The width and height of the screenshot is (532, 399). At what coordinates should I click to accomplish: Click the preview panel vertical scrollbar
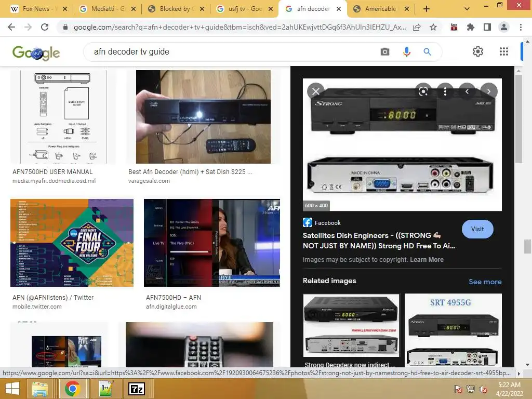518,119
